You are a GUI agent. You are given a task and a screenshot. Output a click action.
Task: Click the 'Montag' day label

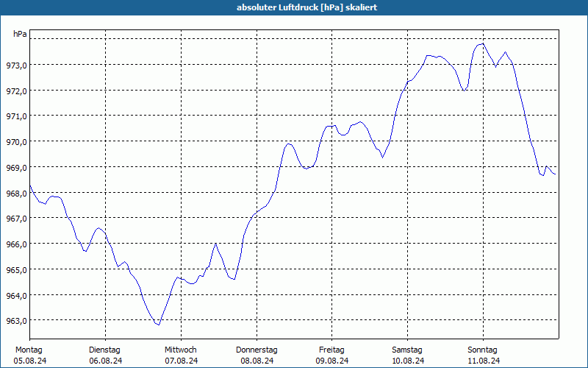coord(29,350)
